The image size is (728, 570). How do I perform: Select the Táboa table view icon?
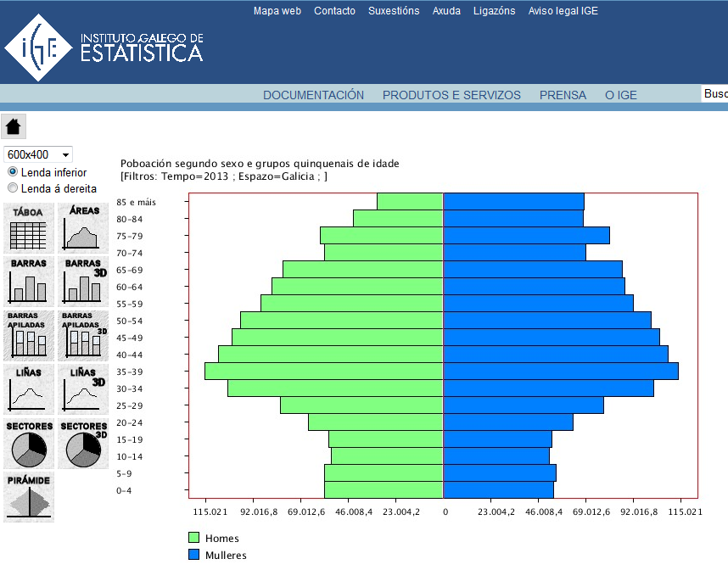tap(29, 227)
